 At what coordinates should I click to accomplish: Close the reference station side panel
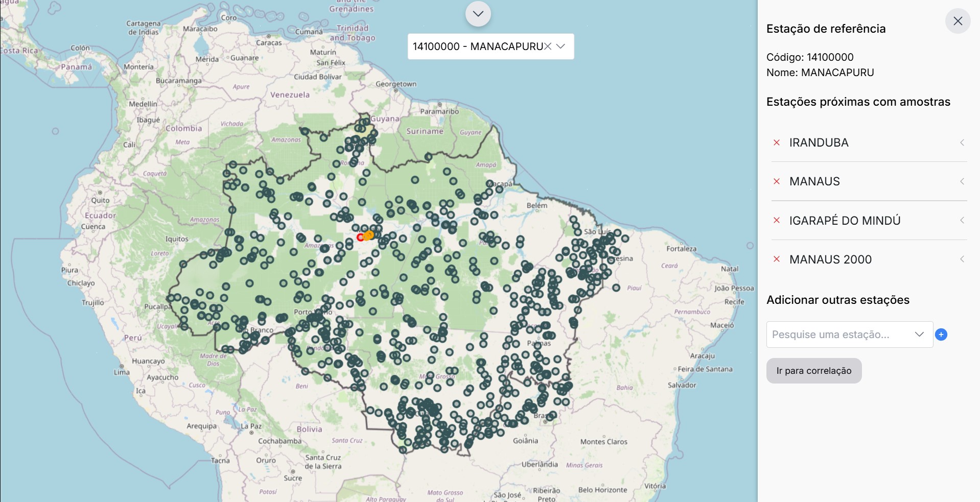[958, 21]
